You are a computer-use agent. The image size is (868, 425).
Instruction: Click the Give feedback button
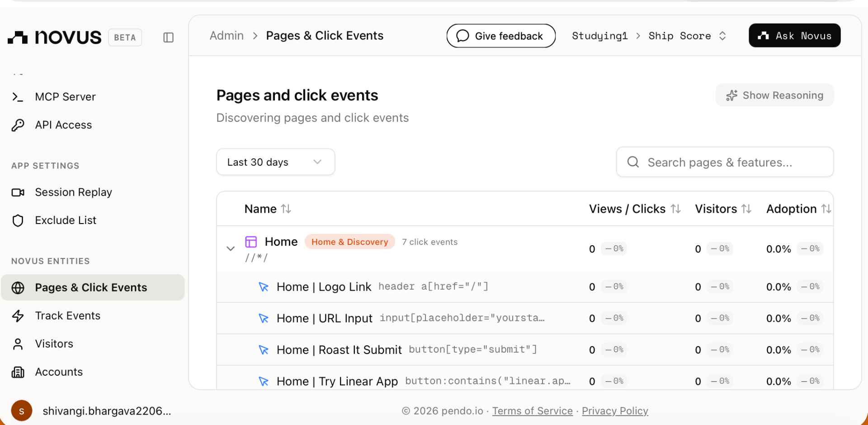click(501, 36)
